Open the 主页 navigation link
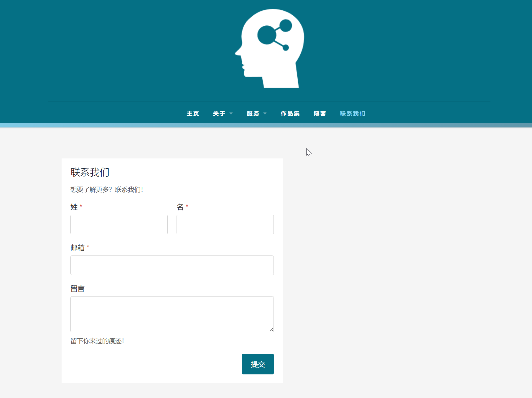The image size is (532, 398). [x=193, y=114]
